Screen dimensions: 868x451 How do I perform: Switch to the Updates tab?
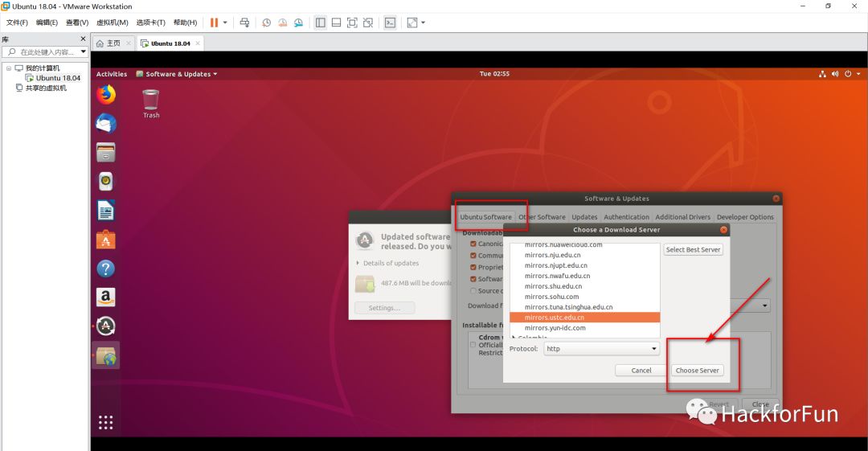[584, 217]
